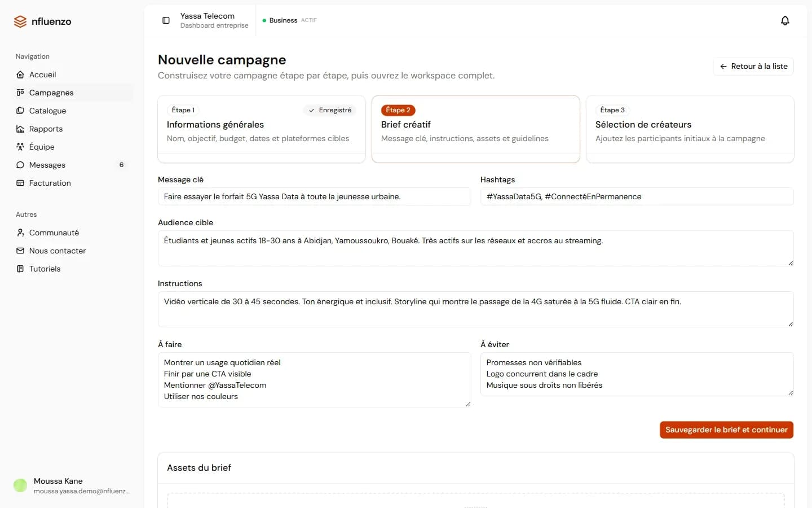The width and height of the screenshot is (812, 508).
Task: Open Rapports chart icon
Action: [x=20, y=129]
